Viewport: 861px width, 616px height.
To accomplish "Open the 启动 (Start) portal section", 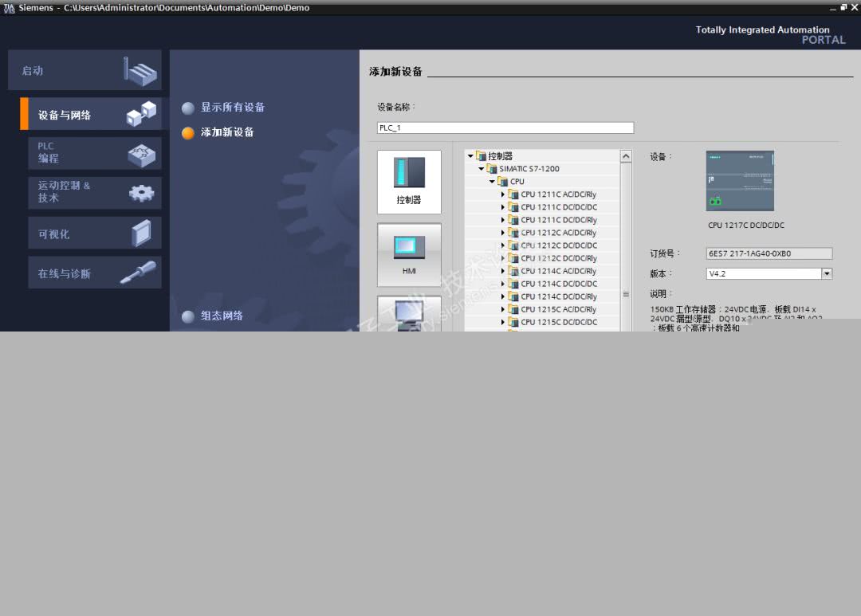I will pos(85,70).
